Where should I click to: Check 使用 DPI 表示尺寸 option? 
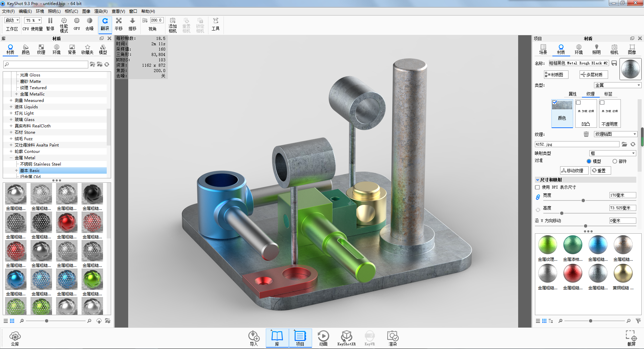point(537,187)
